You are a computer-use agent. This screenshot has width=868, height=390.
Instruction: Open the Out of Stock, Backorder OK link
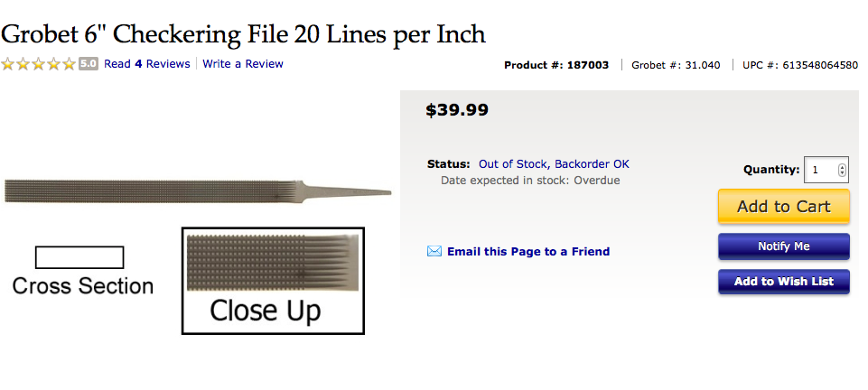tap(554, 164)
